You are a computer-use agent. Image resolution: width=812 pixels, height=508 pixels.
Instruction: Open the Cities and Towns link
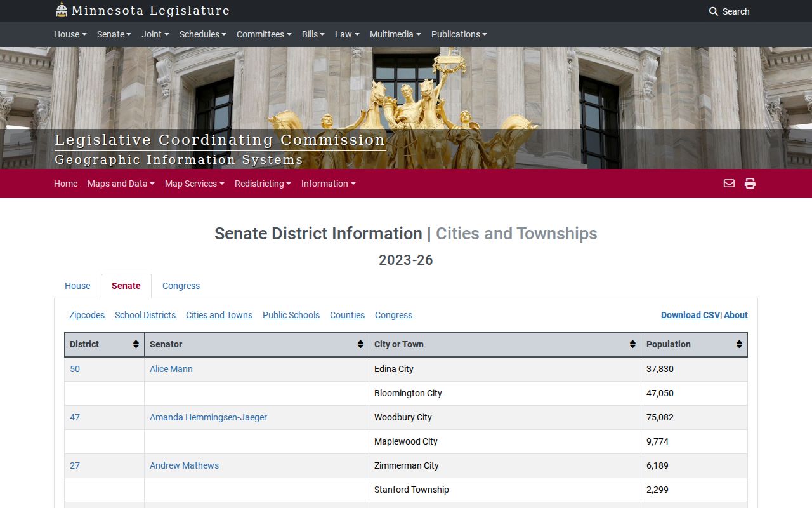219,315
